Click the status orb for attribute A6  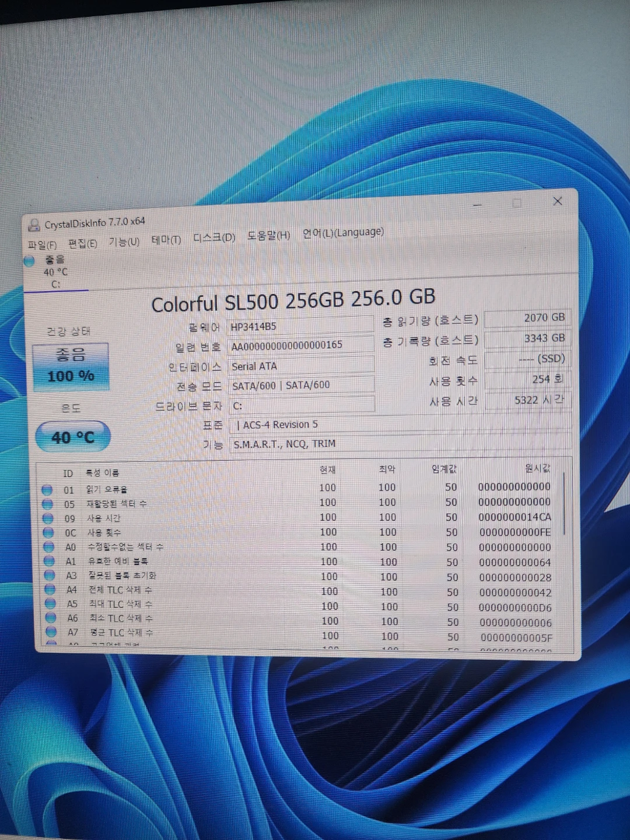(51, 618)
